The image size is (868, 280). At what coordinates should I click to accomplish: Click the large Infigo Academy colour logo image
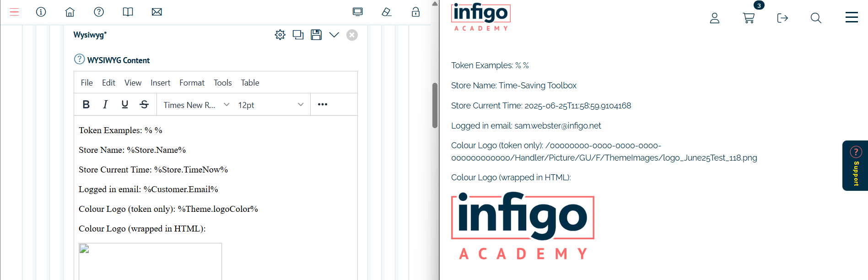(x=523, y=226)
